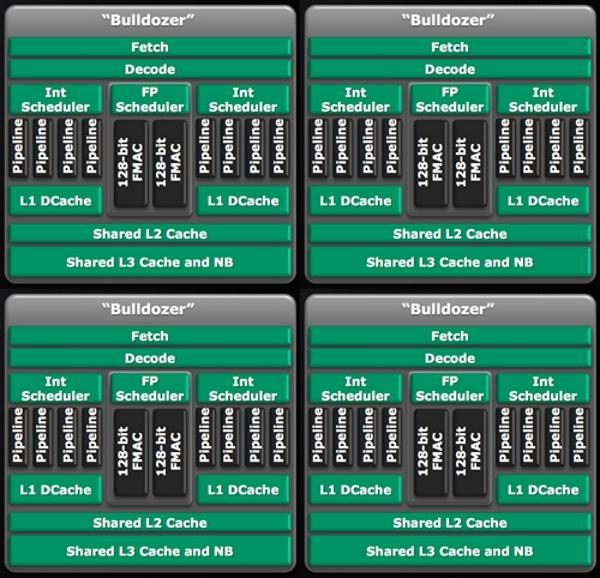Click the right L1 DCache in top-right module
600x578 pixels.
pos(543,201)
